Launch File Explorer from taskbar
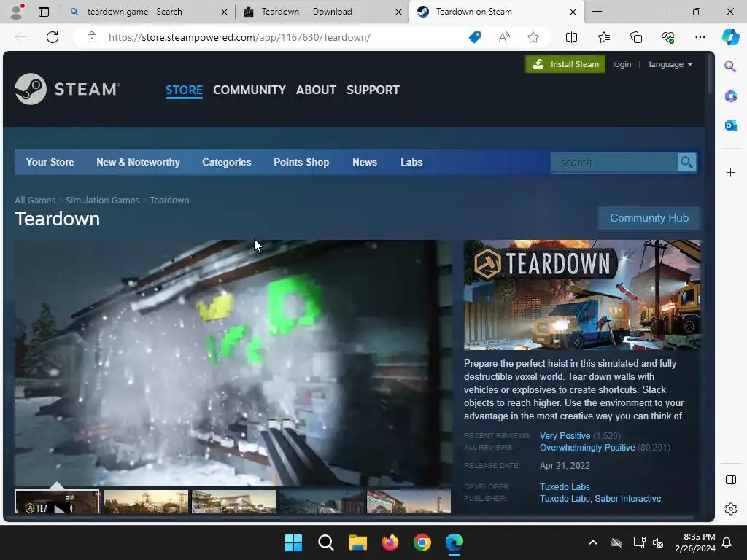This screenshot has height=560, width=747. pyautogui.click(x=357, y=542)
